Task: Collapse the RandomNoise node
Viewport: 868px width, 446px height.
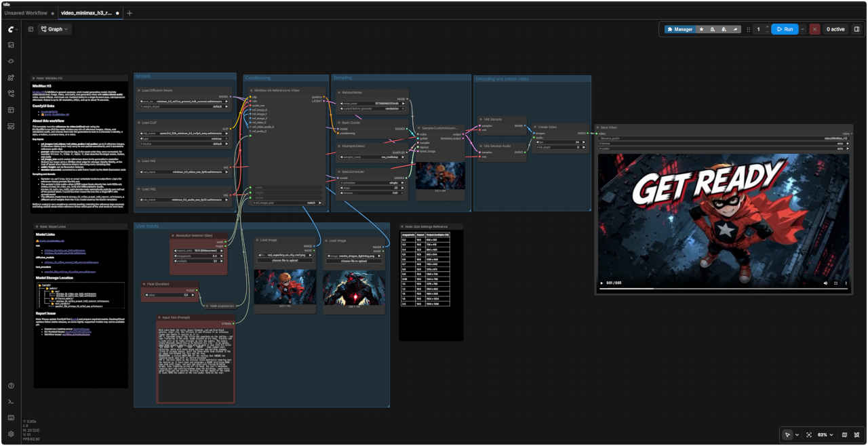Action: (x=338, y=92)
